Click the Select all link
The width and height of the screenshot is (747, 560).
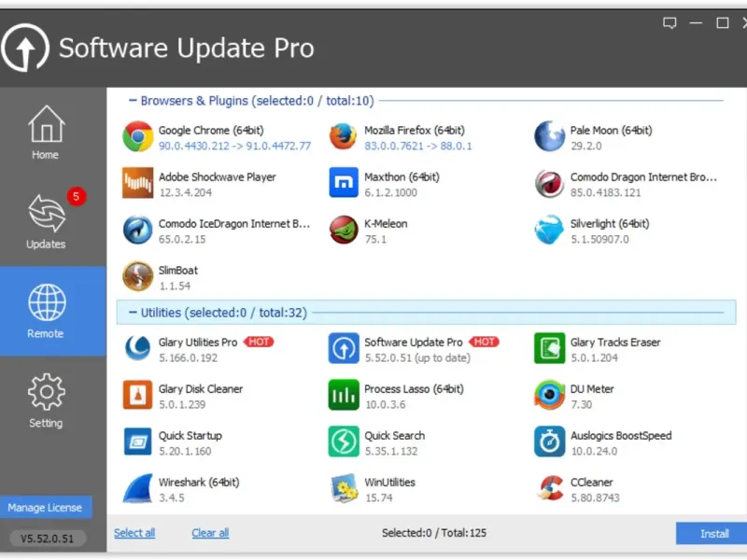pyautogui.click(x=134, y=533)
